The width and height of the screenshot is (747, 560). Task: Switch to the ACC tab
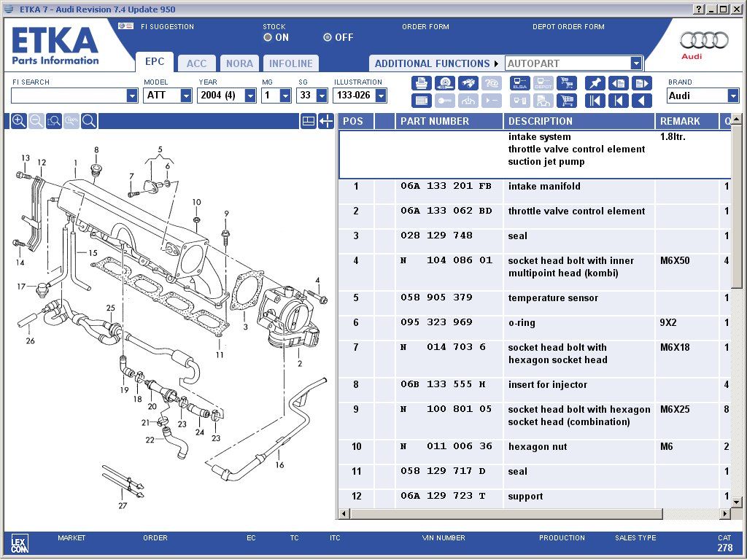tap(197, 63)
